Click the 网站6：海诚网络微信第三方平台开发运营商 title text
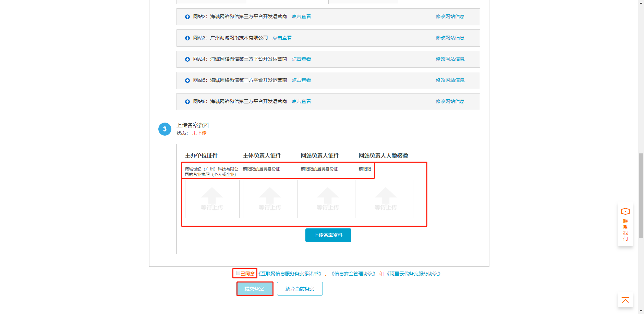Image resolution: width=644 pixels, height=314 pixels. coord(240,101)
